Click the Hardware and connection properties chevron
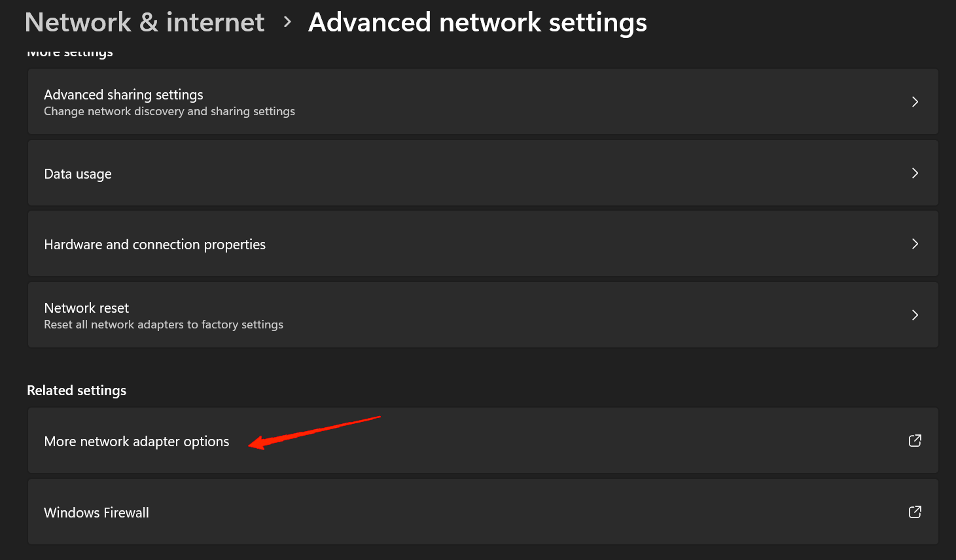The height and width of the screenshot is (560, 956). [915, 244]
